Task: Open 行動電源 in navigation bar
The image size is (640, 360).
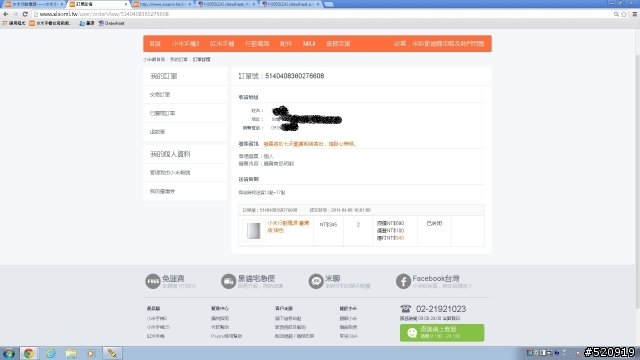Action: point(257,44)
